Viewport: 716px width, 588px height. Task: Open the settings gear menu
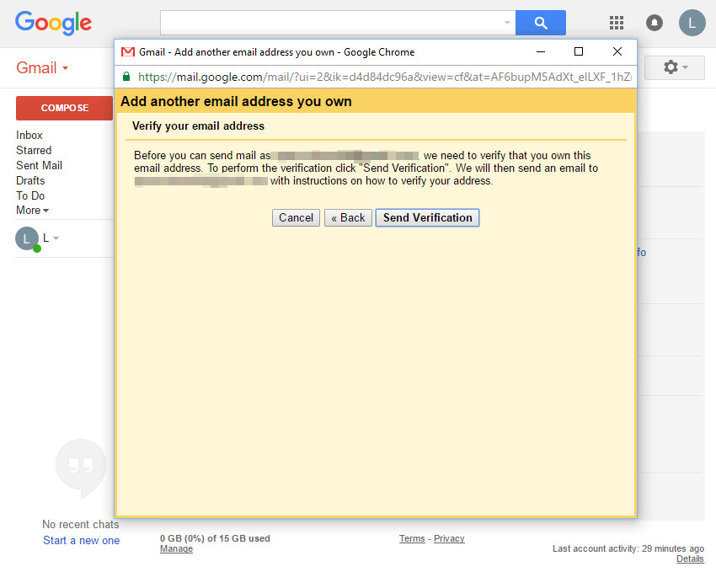pos(675,67)
